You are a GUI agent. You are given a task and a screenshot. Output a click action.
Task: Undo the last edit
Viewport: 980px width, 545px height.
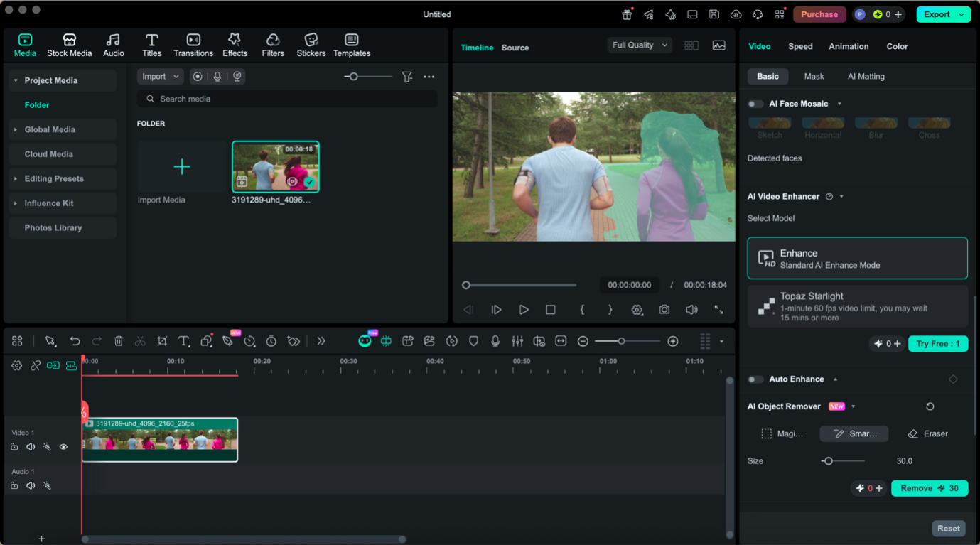point(75,341)
